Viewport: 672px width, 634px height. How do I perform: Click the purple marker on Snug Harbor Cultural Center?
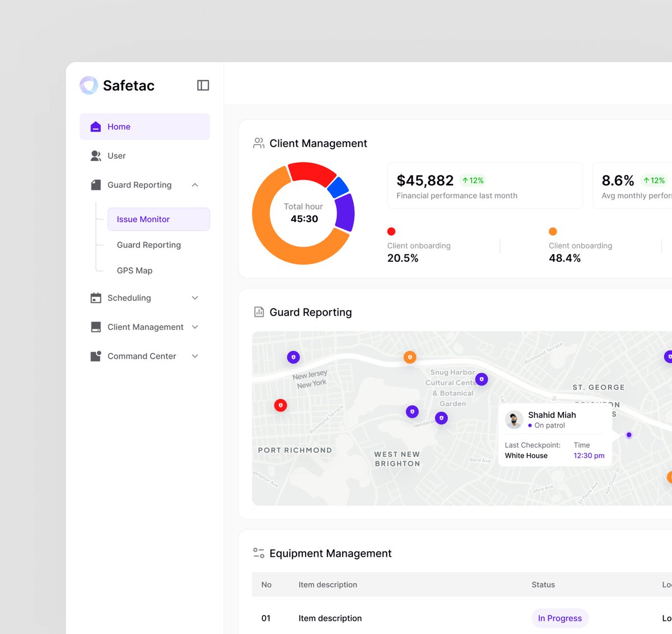coord(482,379)
